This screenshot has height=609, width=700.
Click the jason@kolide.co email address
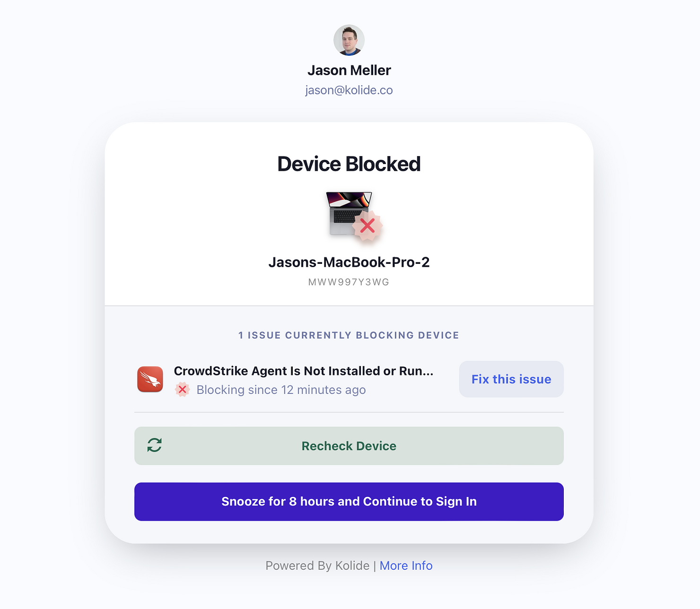click(x=349, y=90)
